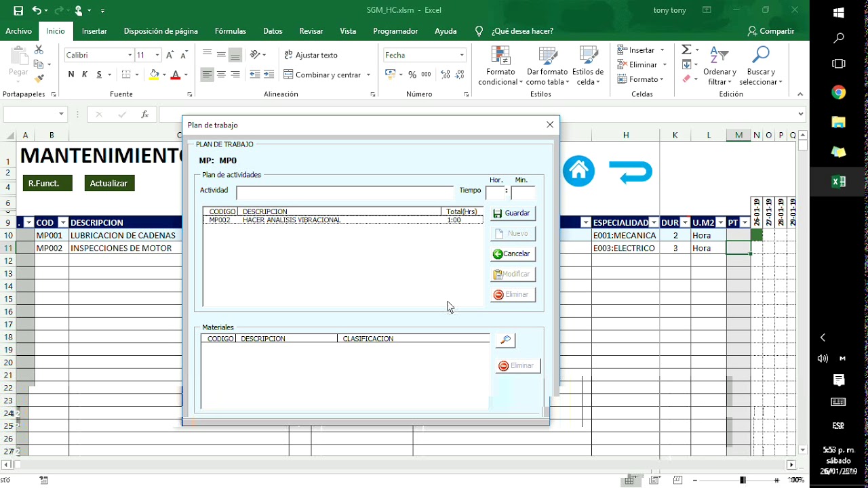The image size is (868, 488).
Task: Open Formato condicional
Action: pos(500,66)
